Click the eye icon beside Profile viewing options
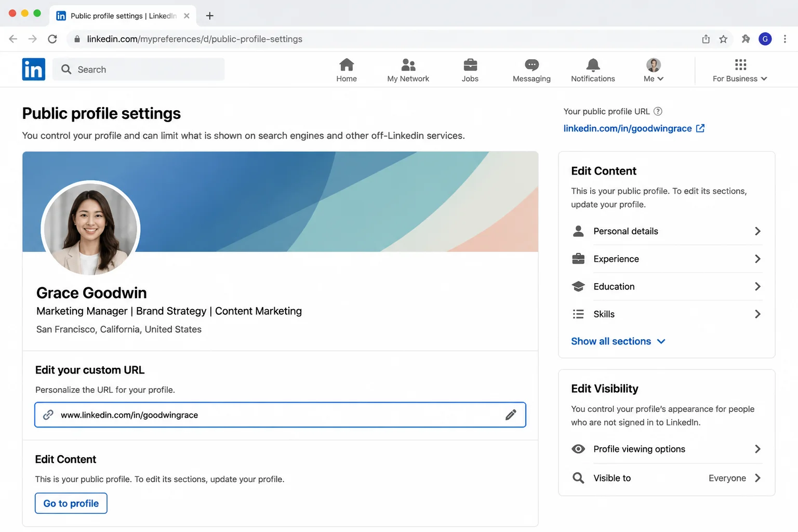The image size is (798, 532). pos(578,449)
